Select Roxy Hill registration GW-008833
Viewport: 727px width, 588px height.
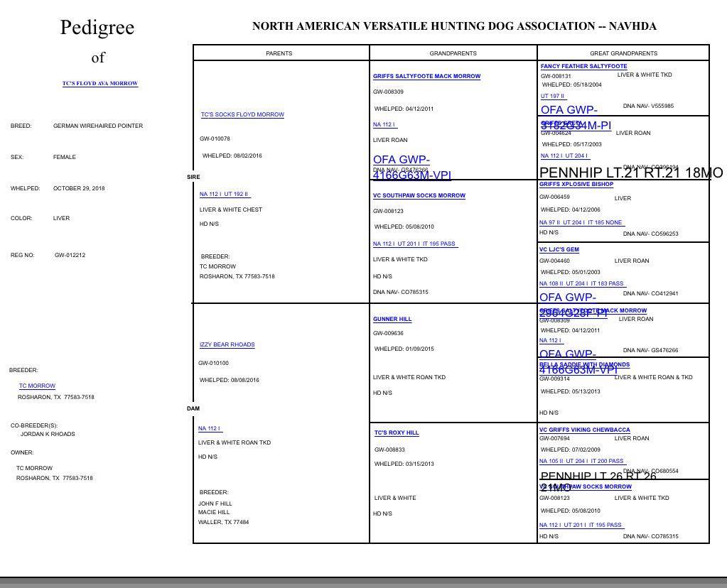[390, 450]
